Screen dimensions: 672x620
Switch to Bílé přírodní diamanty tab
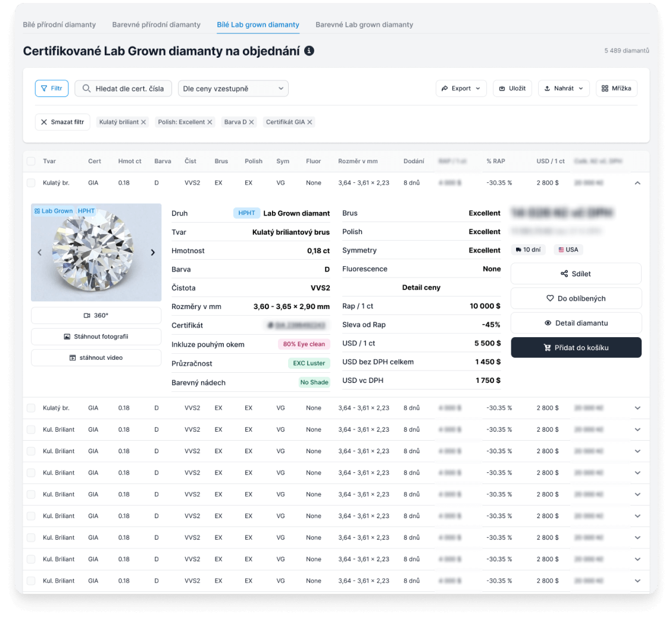pos(60,25)
